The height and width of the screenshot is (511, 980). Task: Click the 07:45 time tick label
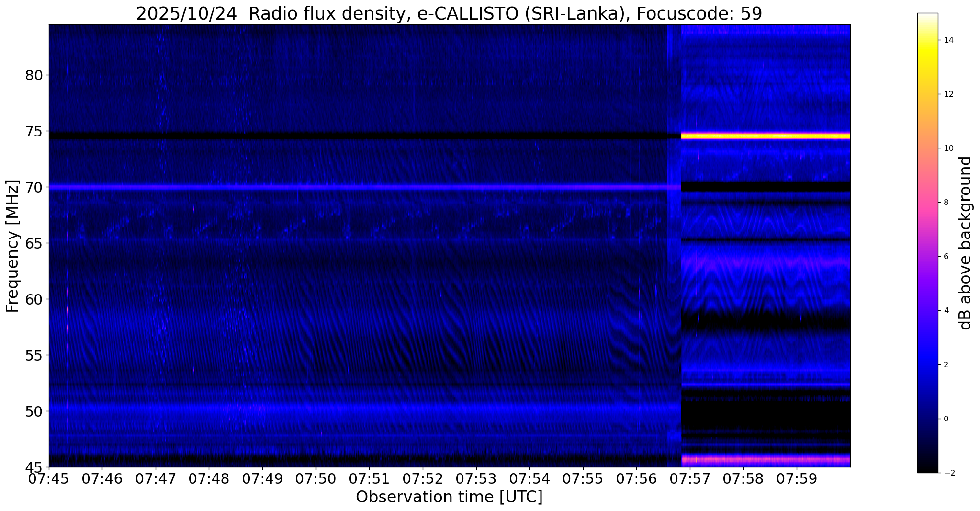[x=49, y=479]
